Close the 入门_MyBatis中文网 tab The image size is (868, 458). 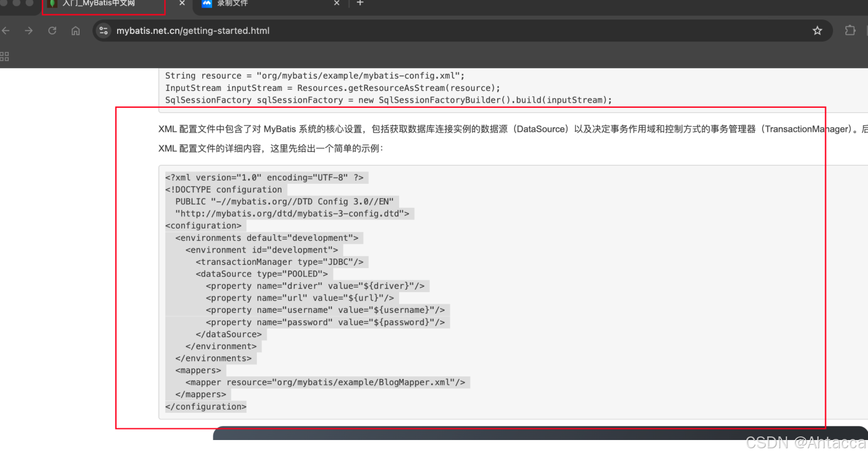click(182, 3)
